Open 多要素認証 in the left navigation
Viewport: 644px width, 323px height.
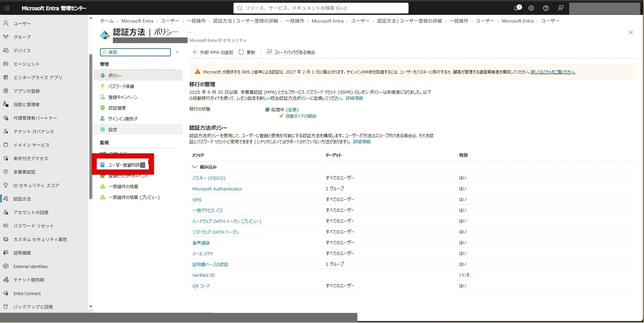tap(24, 172)
